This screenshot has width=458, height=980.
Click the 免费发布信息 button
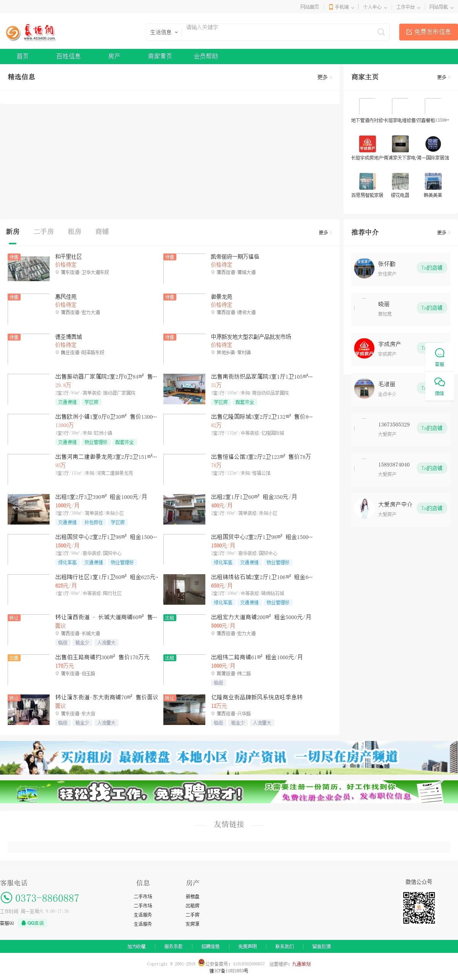tap(428, 32)
